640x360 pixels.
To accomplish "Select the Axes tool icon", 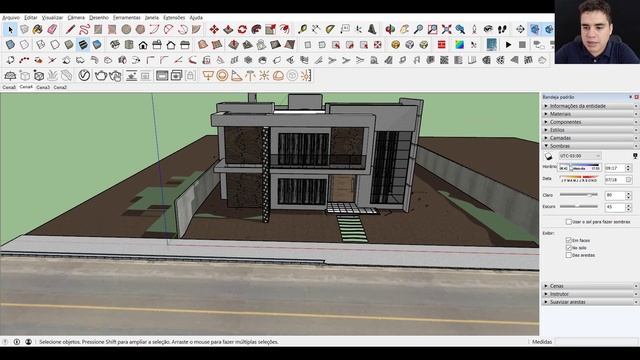I will pyautogui.click(x=358, y=29).
